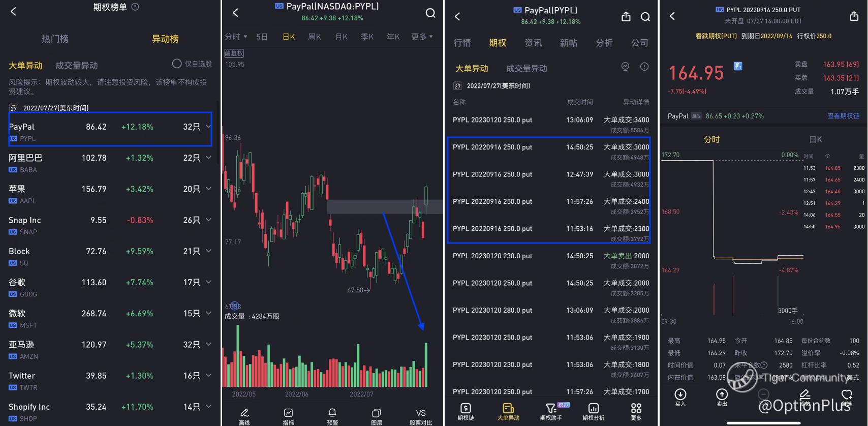
Task: Open 期权助手 in the bottom bar
Action: tap(551, 412)
